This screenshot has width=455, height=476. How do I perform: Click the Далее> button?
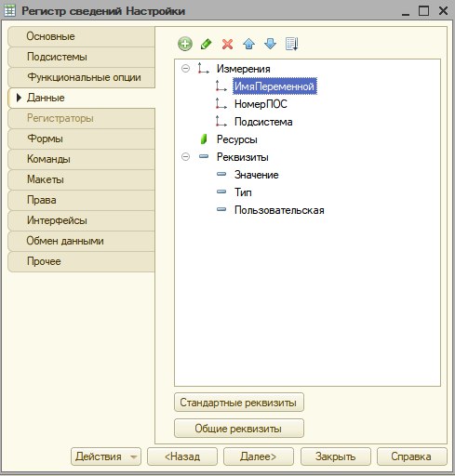tap(259, 456)
